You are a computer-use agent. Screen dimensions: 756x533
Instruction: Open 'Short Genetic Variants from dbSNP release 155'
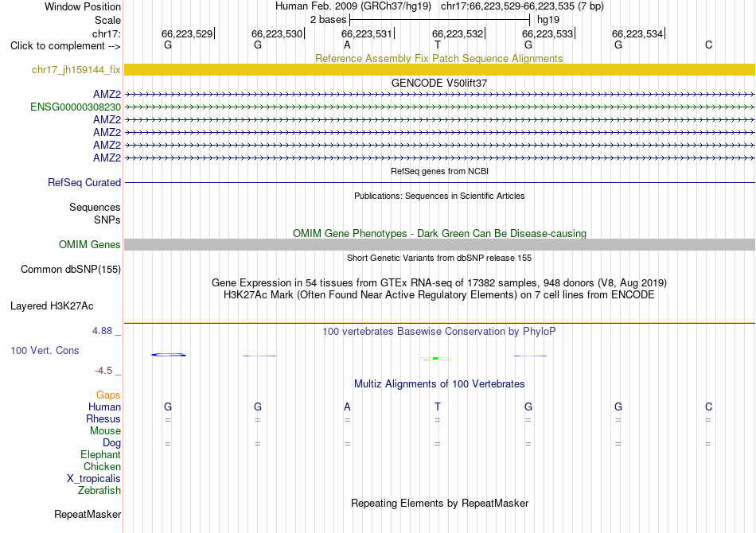(439, 258)
